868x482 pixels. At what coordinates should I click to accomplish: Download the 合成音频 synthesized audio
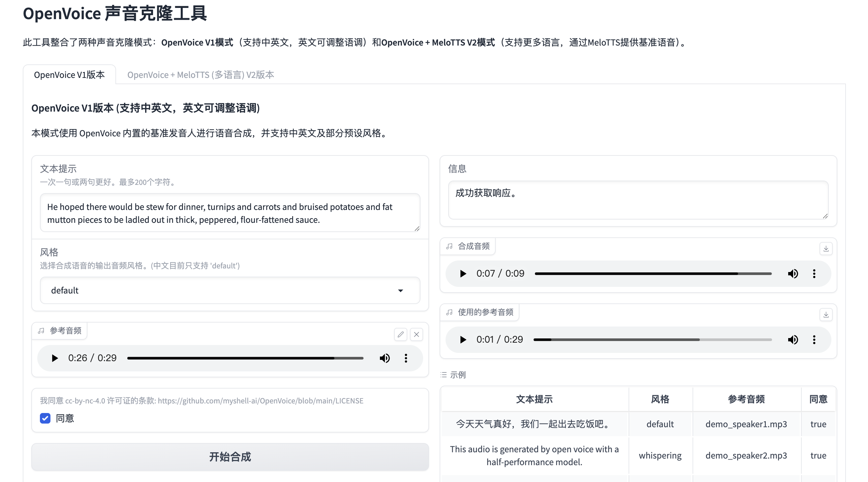pos(826,249)
